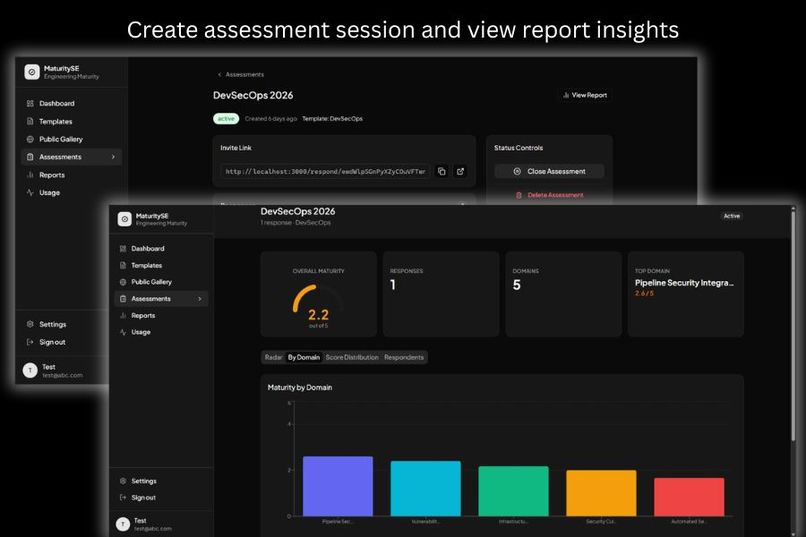Click 'Maturity by Domain' chart title
Screen dimensions: 806x537
[x=300, y=387]
